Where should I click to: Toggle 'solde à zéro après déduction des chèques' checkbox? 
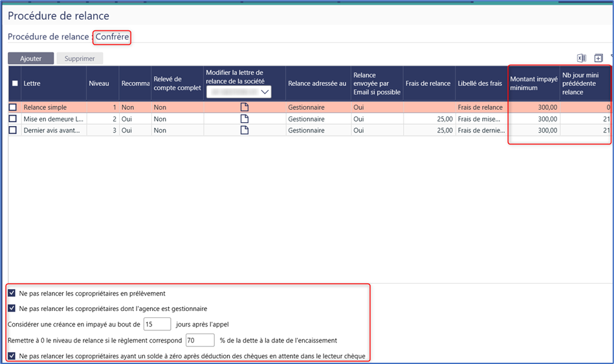point(12,356)
